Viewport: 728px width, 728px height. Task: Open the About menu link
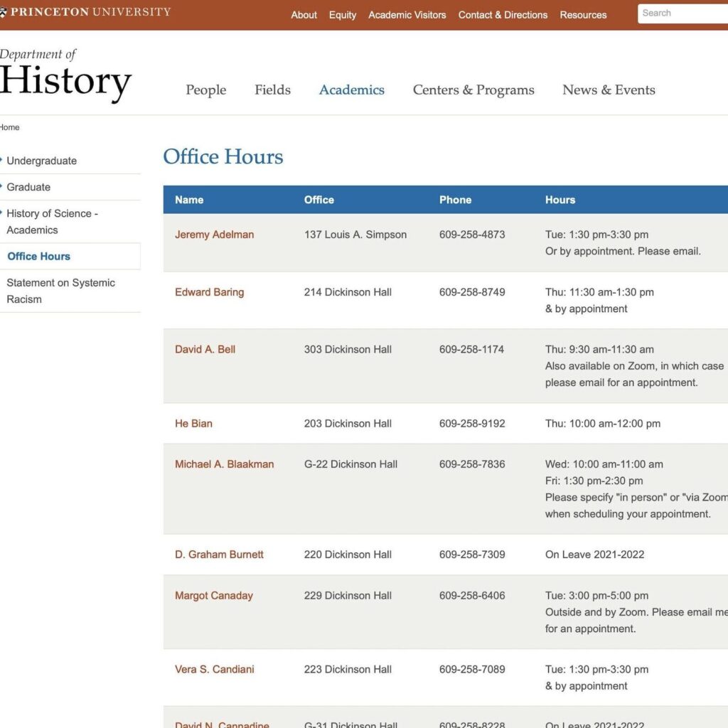coord(304,15)
